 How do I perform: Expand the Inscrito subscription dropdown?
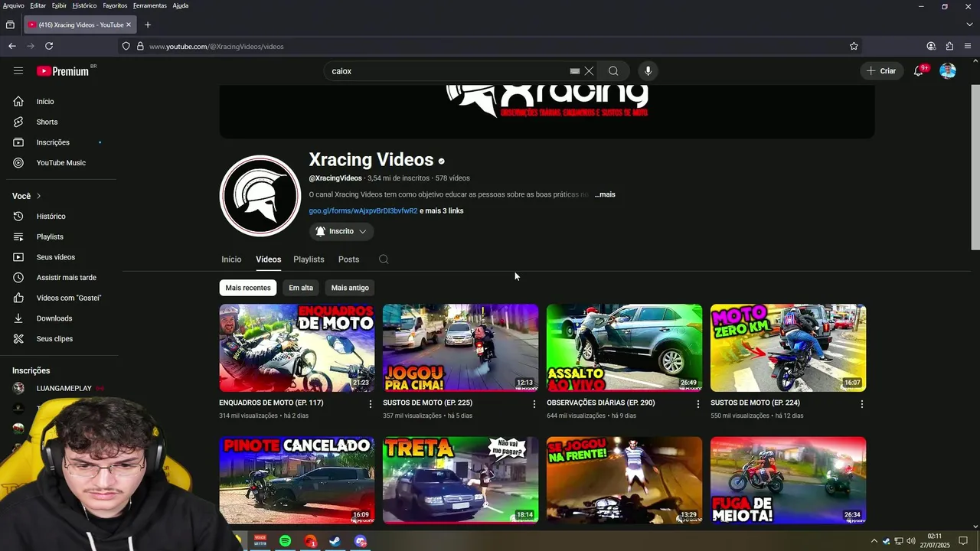click(341, 231)
